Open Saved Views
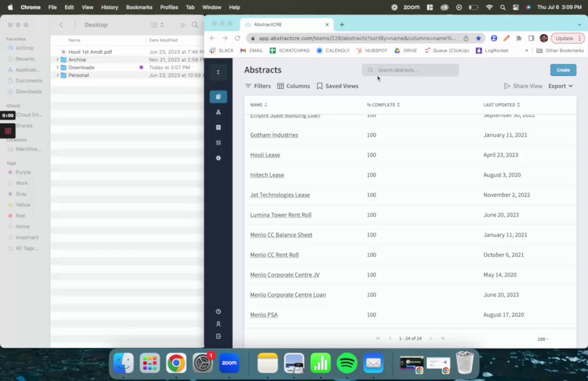The height and width of the screenshot is (381, 588). click(337, 86)
